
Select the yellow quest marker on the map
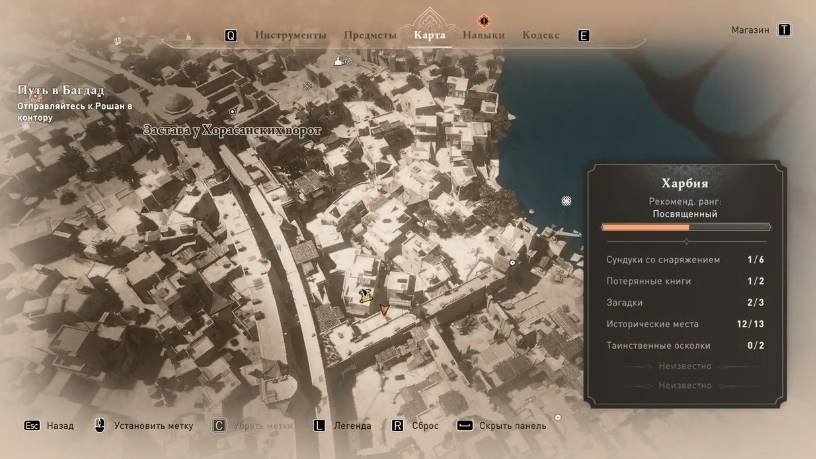tap(366, 296)
